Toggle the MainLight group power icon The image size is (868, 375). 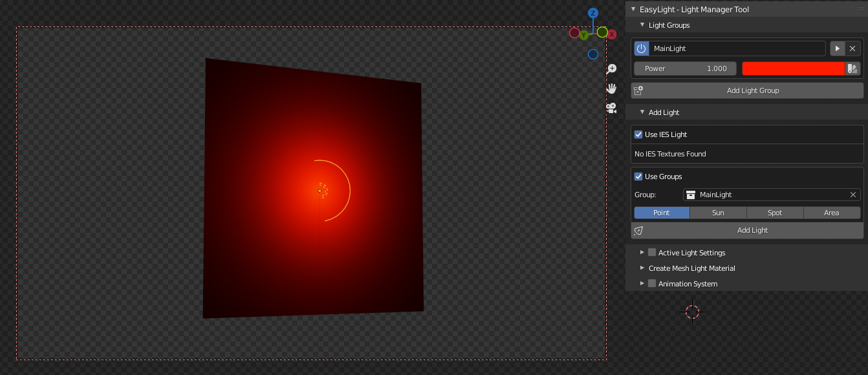coord(641,48)
